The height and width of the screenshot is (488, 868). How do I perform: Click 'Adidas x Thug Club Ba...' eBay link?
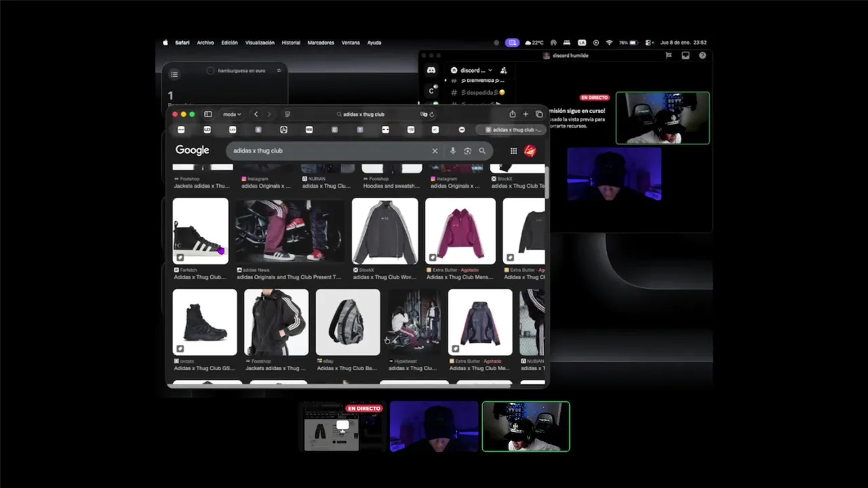tap(347, 368)
